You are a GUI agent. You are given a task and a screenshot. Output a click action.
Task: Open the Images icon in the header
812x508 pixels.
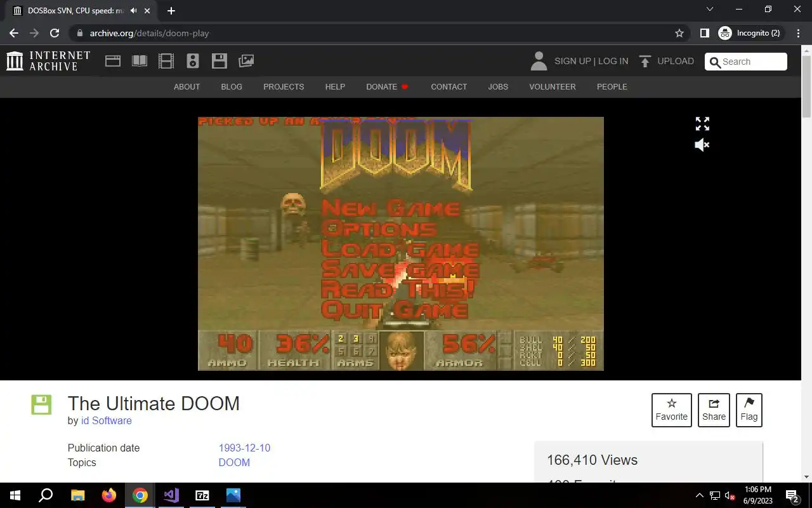[x=246, y=61]
